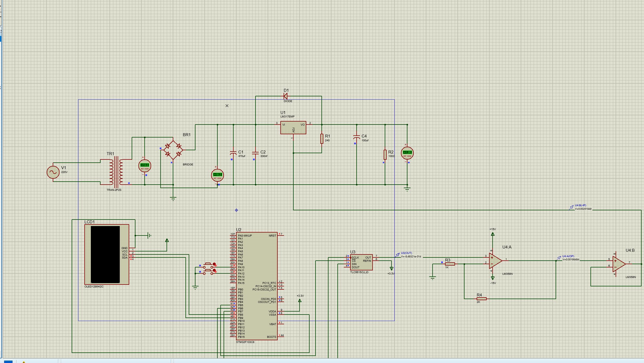Click the BR1 bridge rectifier symbol
Screen dimensions: 644x363
173,150
